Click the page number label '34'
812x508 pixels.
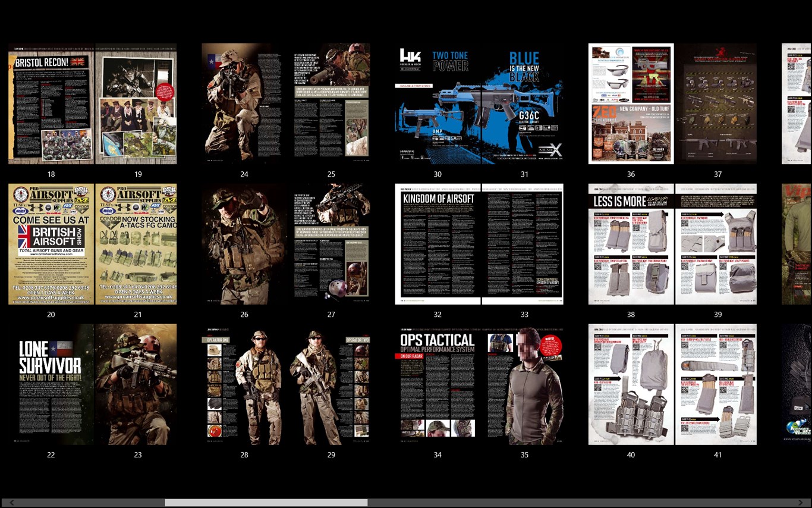[x=438, y=455]
